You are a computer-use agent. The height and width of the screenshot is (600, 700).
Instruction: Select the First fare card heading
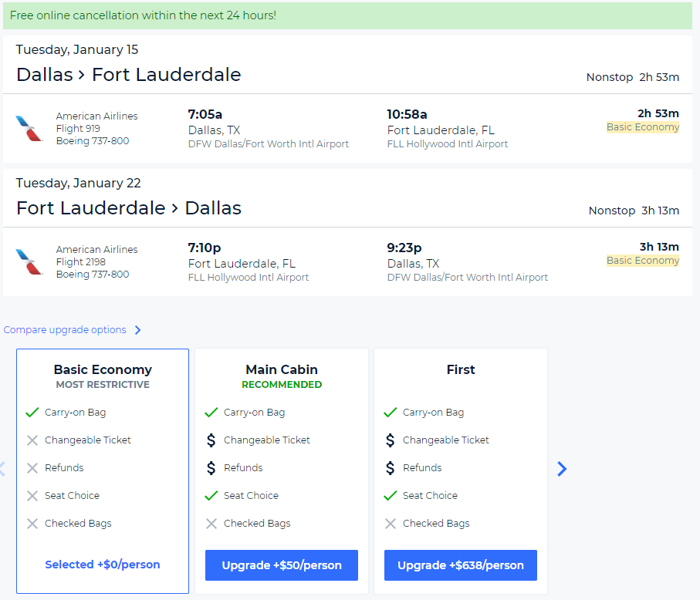point(461,369)
